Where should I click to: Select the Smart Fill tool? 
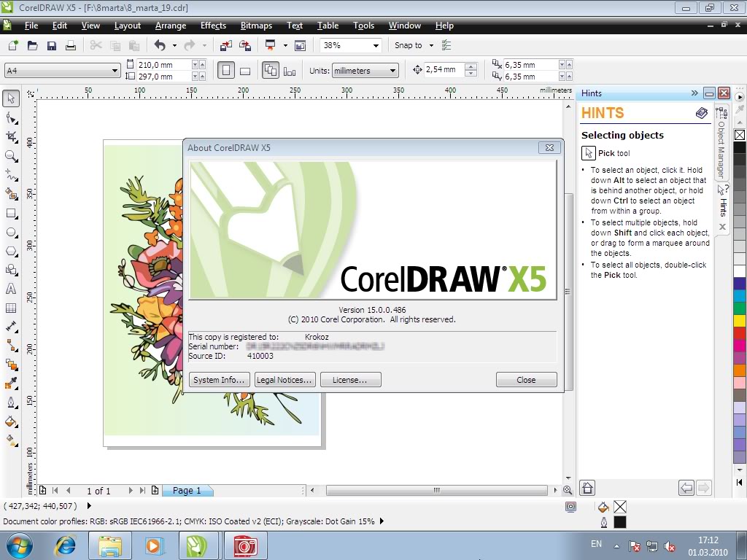tap(11, 194)
